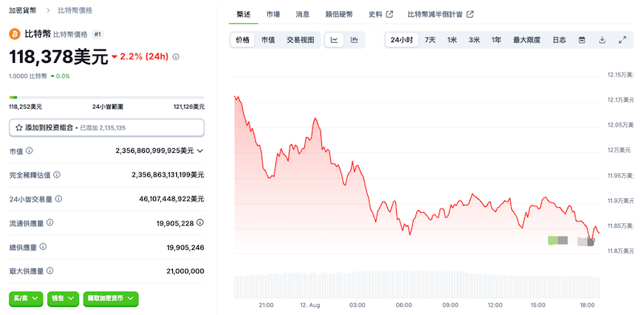The width and height of the screenshot is (644, 315).
Task: Select 交易視图 chart toggle
Action: 300,40
